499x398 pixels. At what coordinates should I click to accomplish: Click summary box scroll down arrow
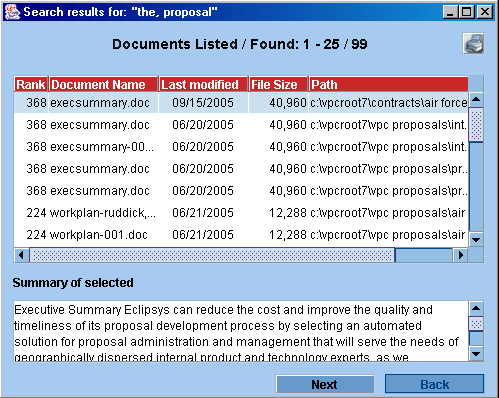pos(476,354)
